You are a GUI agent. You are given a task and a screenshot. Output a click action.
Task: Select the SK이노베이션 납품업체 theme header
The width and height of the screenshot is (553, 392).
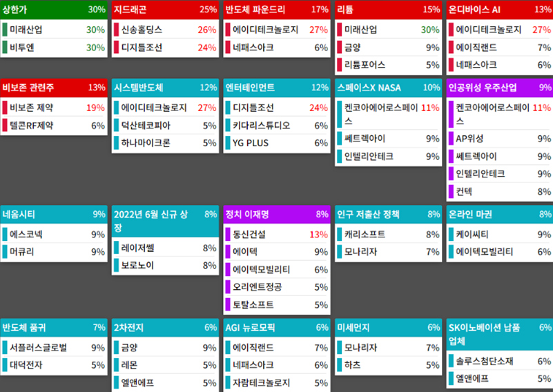(500, 334)
